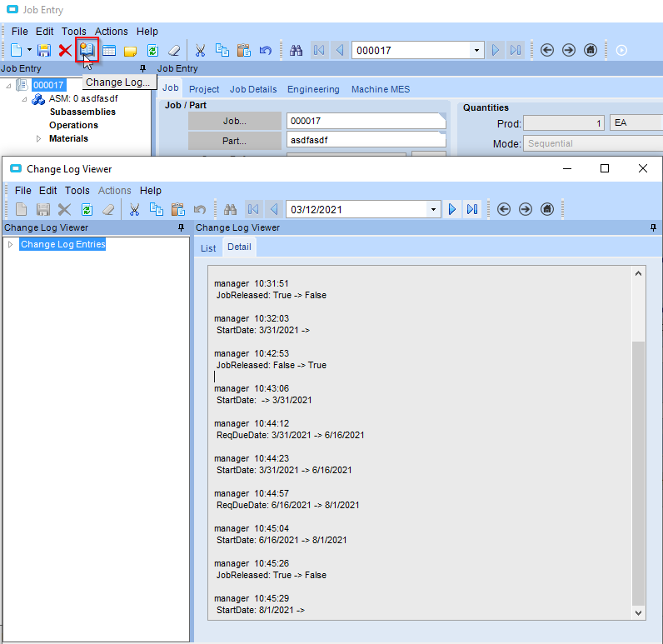Switch to the List tab
The image size is (663, 644).
208,247
